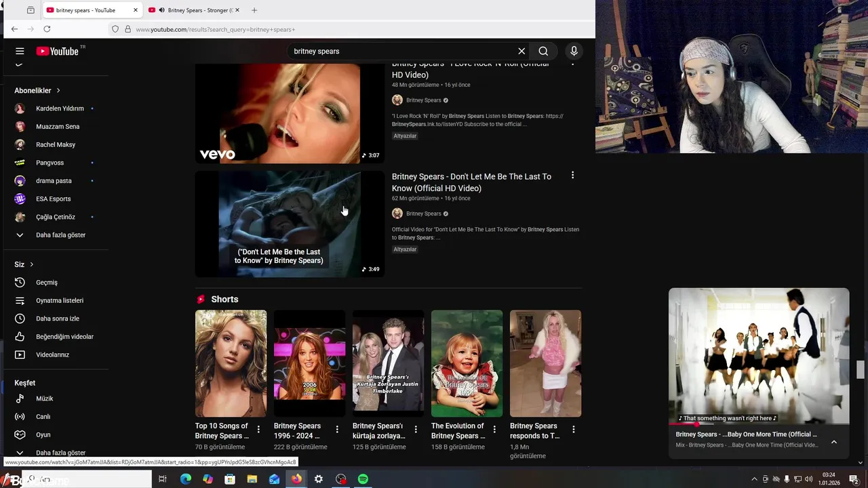868x488 pixels.
Task: Open more options for 'Don't Let Me Be The Last To Know'
Action: click(572, 176)
